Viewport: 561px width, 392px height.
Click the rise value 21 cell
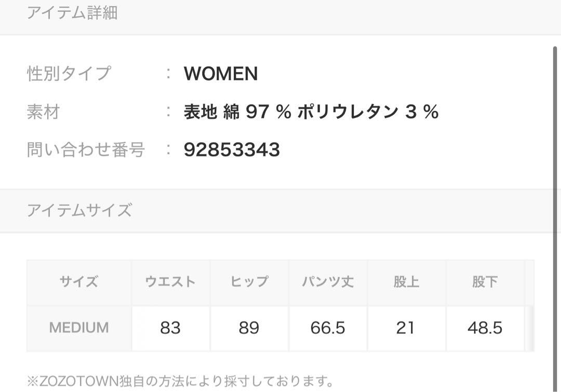pos(406,328)
